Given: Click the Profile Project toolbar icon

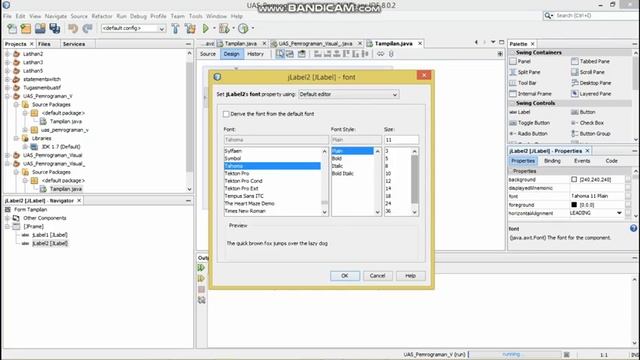Looking at the screenshot, I should click(x=243, y=29).
